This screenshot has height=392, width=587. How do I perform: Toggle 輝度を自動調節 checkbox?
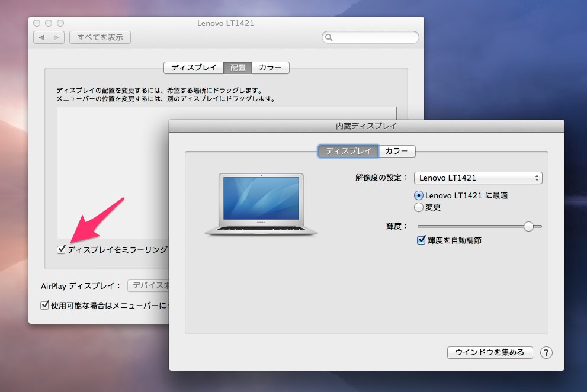421,240
